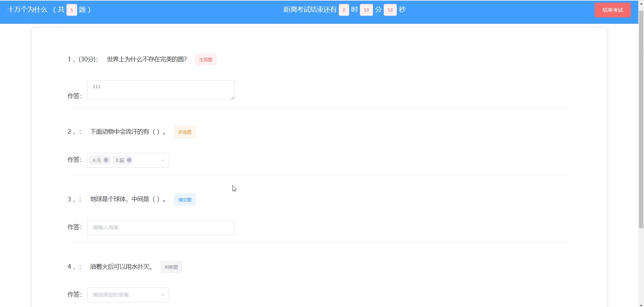Click the answer textarea containing 111

tap(161, 90)
